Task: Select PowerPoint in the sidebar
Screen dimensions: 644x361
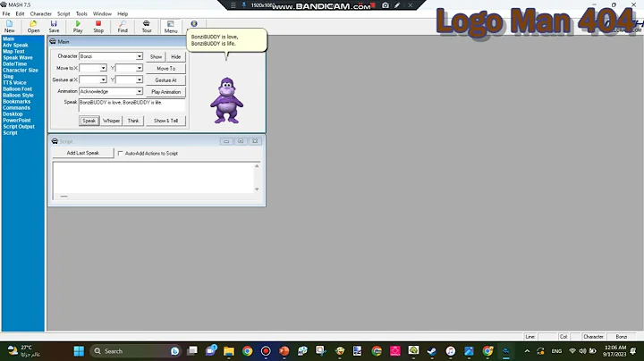Action: [x=17, y=121]
